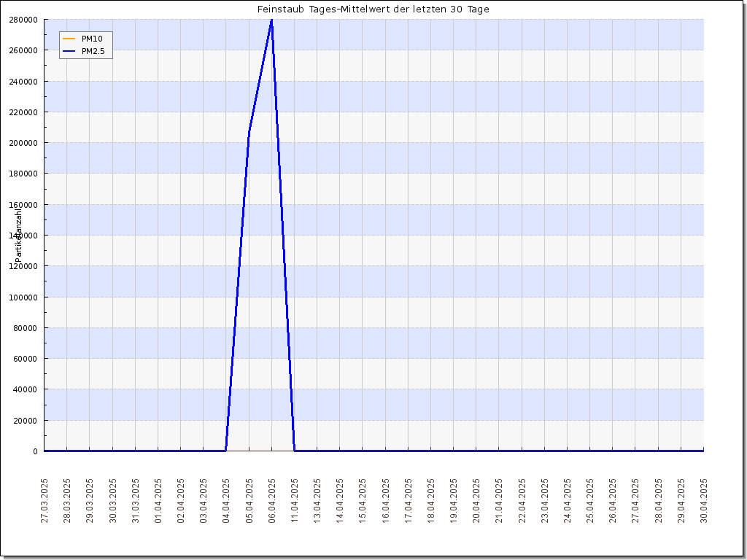Click the Partikelanzahl y-axis title
747x560 pixels.
[x=19, y=235]
